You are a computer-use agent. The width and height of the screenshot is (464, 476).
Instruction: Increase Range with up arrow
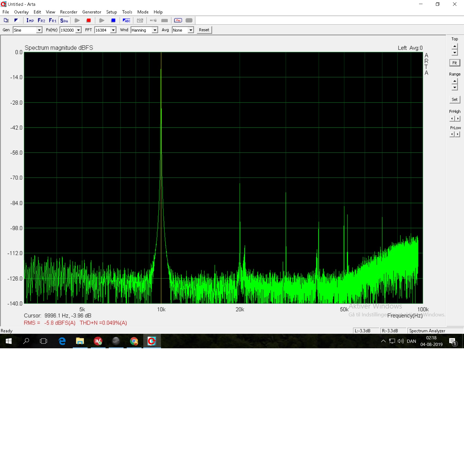click(x=455, y=81)
